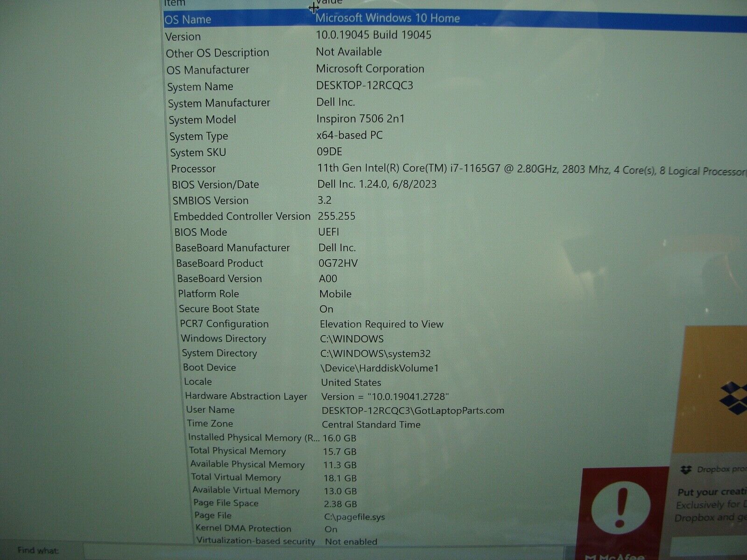Click the C:\WINDOWS\system32 value

pos(375,354)
